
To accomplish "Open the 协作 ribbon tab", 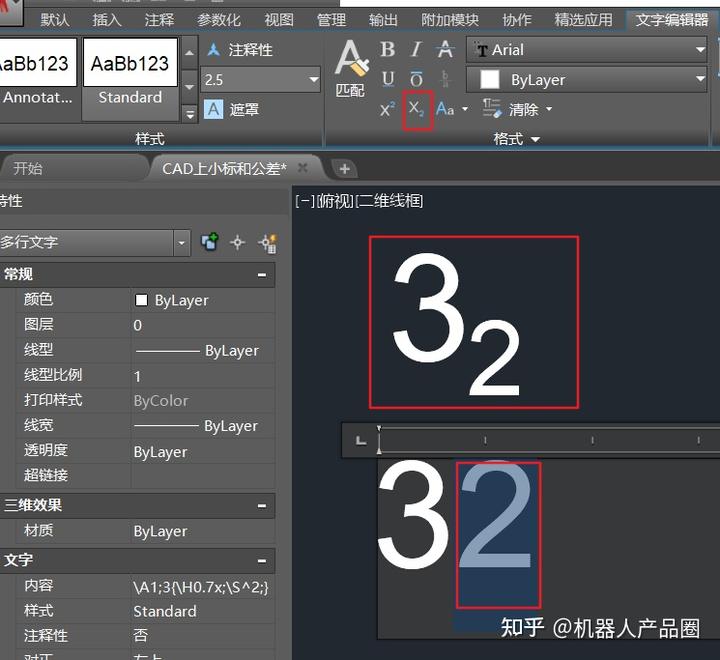I will pos(517,20).
